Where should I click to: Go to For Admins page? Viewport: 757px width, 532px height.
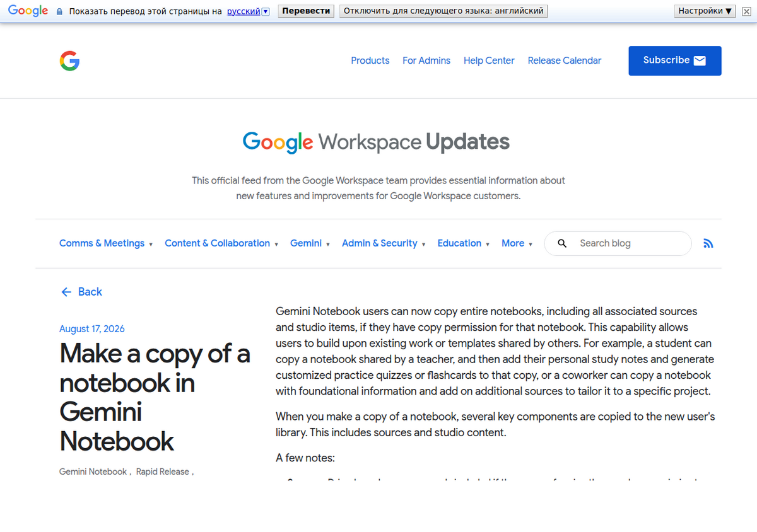click(426, 61)
